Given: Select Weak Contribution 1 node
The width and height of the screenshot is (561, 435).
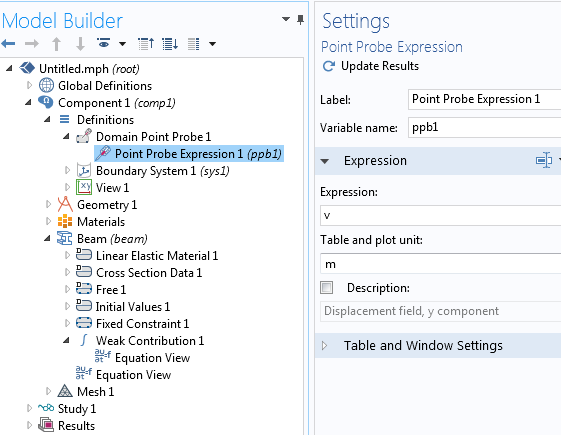Looking at the screenshot, I should pos(150,341).
